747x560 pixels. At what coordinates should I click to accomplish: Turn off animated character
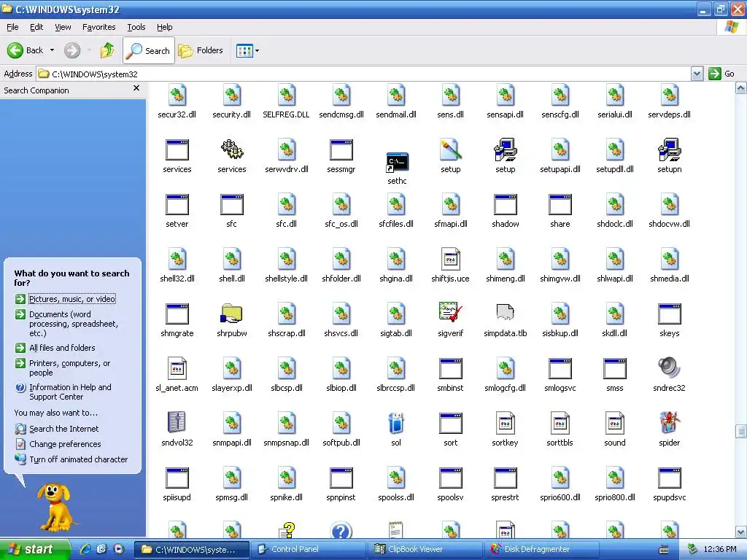(78, 459)
